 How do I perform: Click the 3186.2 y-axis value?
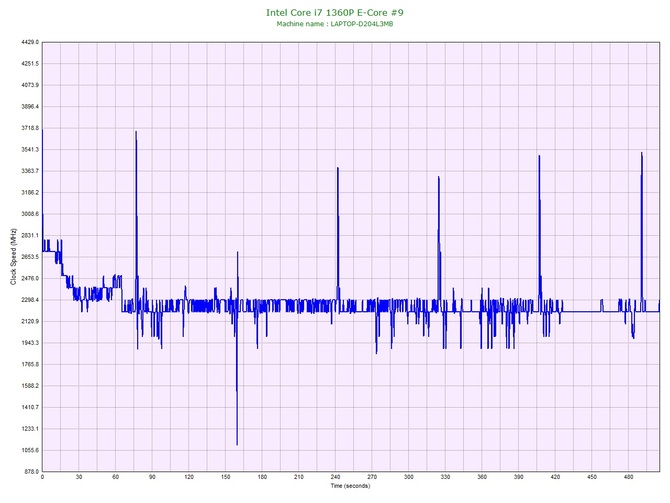coord(30,193)
